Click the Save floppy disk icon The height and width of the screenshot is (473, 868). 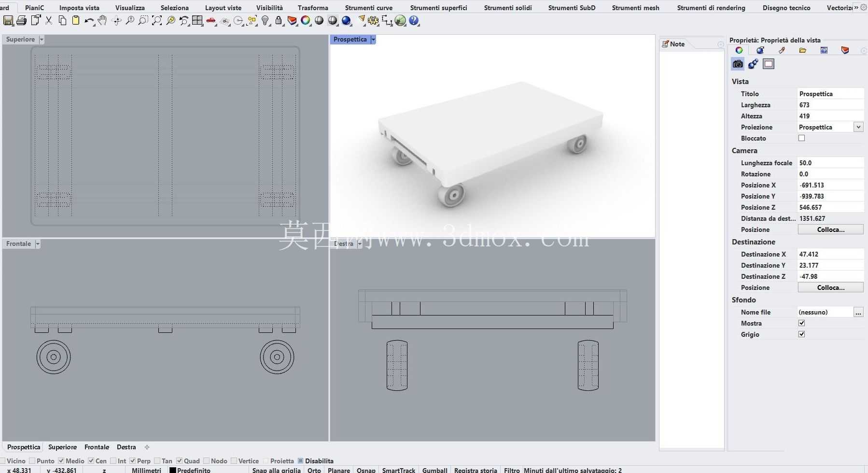8,20
